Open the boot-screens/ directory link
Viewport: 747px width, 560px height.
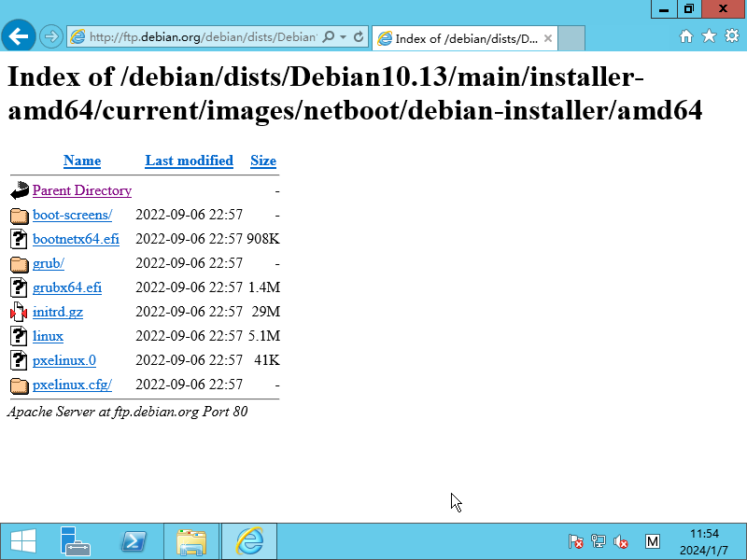click(x=73, y=215)
